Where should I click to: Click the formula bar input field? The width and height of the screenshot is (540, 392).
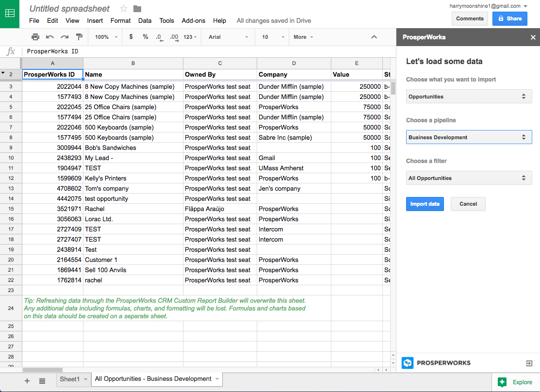[194, 51]
